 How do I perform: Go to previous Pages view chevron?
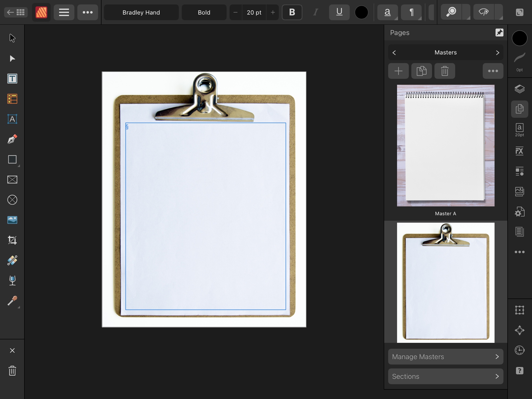pyautogui.click(x=394, y=53)
